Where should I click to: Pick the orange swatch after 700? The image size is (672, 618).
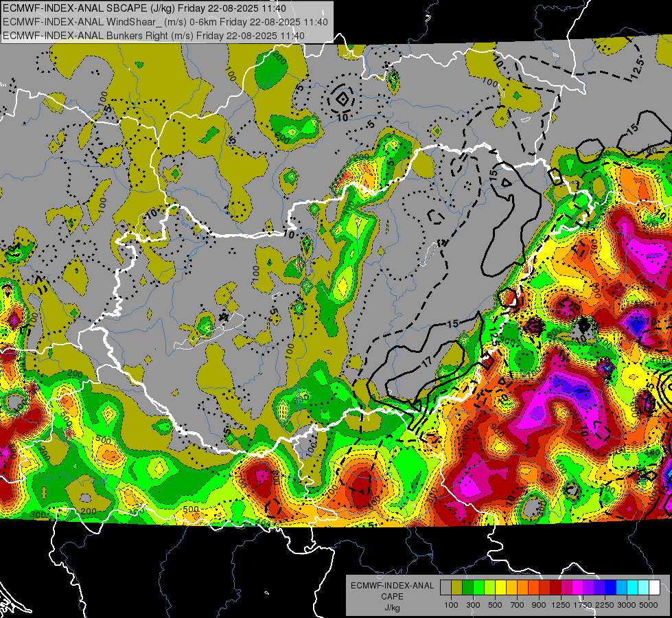[522, 588]
